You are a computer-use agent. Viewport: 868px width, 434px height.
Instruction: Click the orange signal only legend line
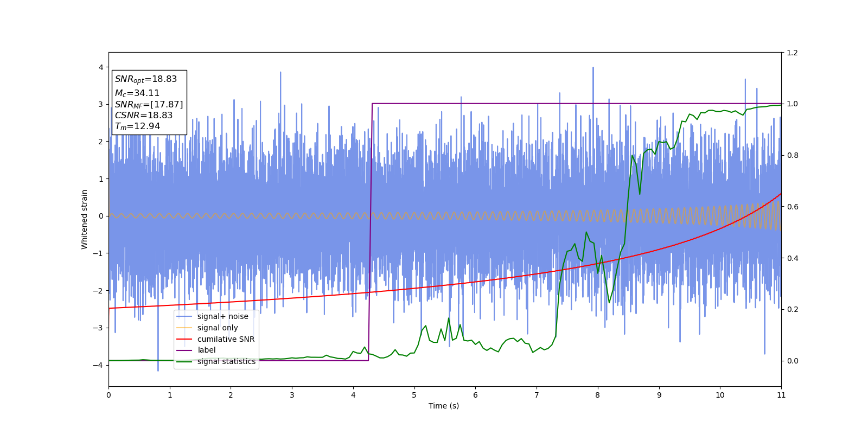click(x=184, y=328)
